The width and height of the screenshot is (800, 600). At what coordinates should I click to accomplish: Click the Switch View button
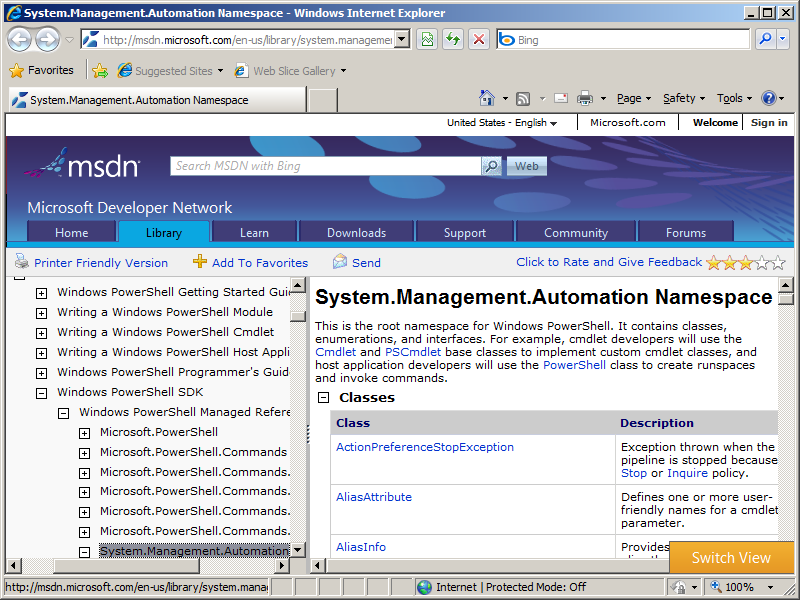731,558
